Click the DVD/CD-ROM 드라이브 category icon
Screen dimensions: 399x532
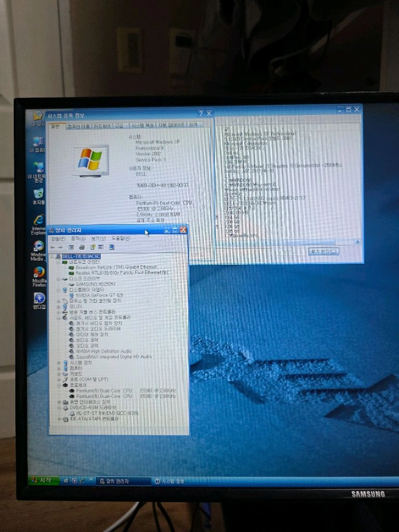click(x=65, y=408)
